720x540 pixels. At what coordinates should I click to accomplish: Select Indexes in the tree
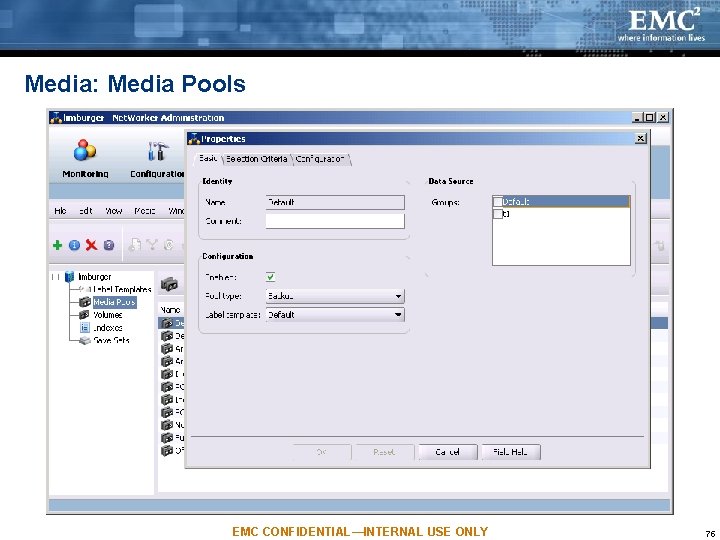coord(107,327)
